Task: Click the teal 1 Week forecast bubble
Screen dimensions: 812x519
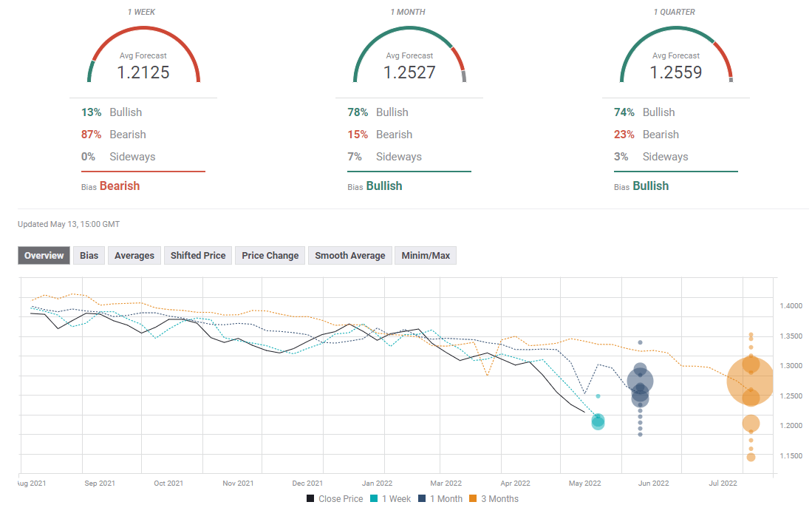Action: pyautogui.click(x=598, y=421)
